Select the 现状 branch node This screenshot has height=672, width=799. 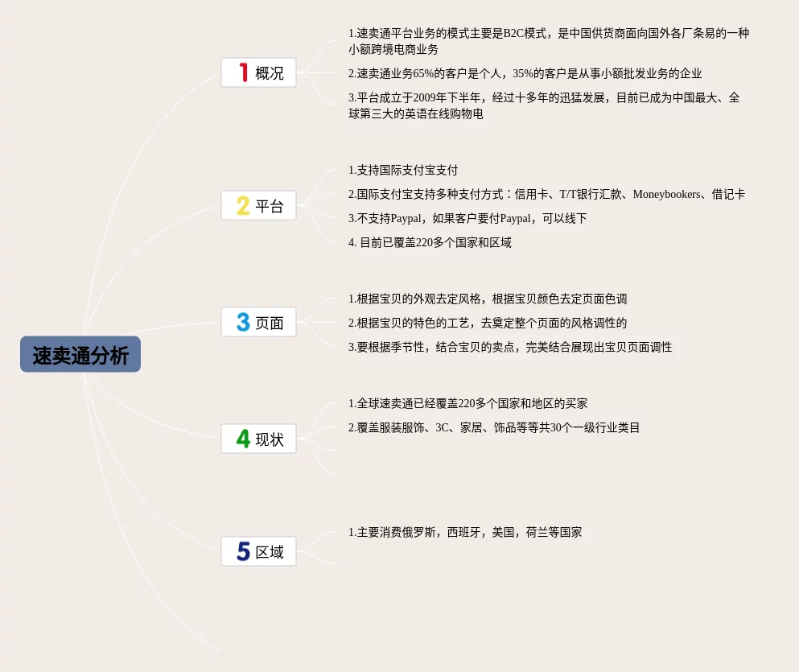click(x=258, y=439)
